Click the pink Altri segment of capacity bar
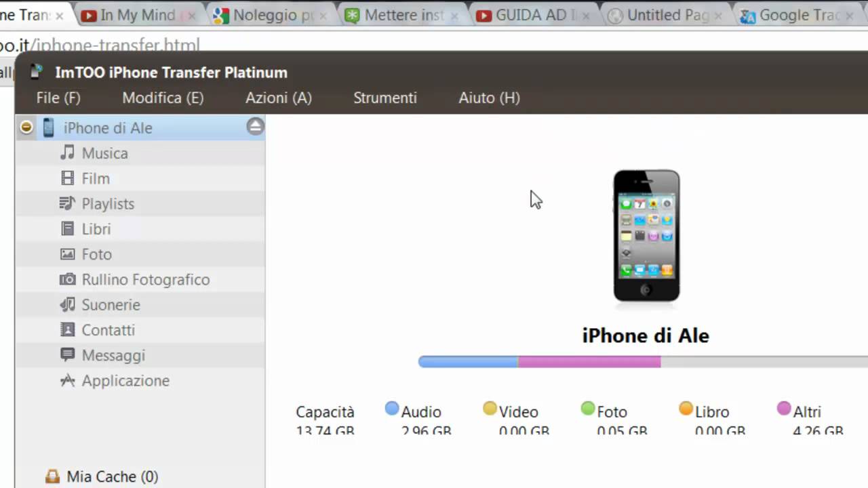 pos(589,362)
